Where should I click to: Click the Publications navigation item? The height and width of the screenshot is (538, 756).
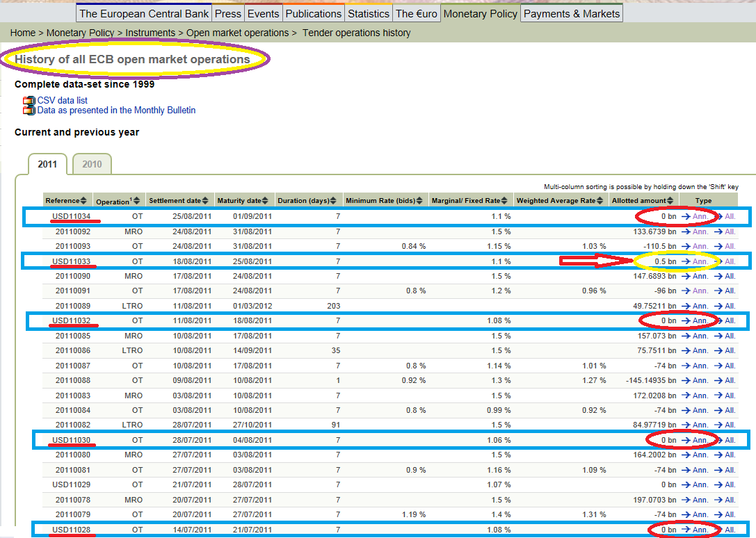314,13
